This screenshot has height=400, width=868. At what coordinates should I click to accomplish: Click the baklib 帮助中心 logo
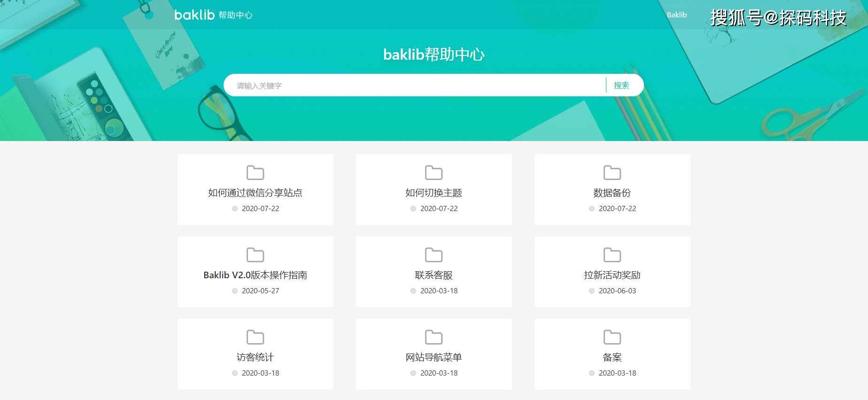(213, 15)
